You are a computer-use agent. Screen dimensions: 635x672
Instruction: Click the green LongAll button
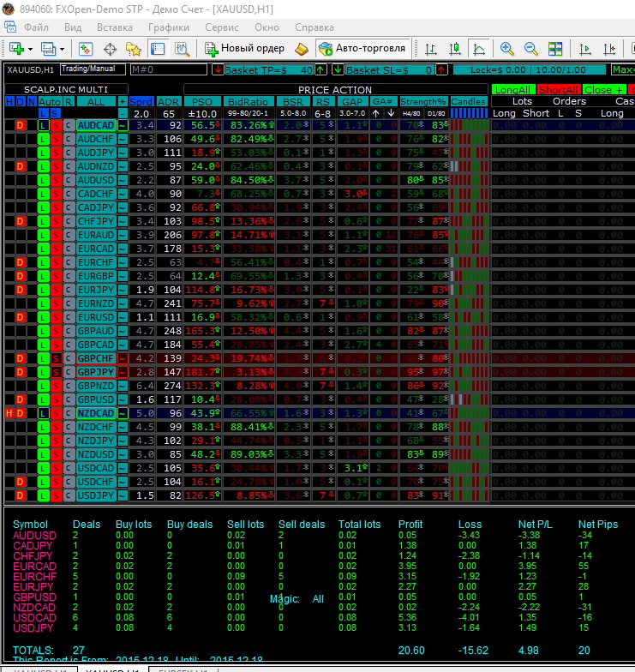tap(512, 89)
